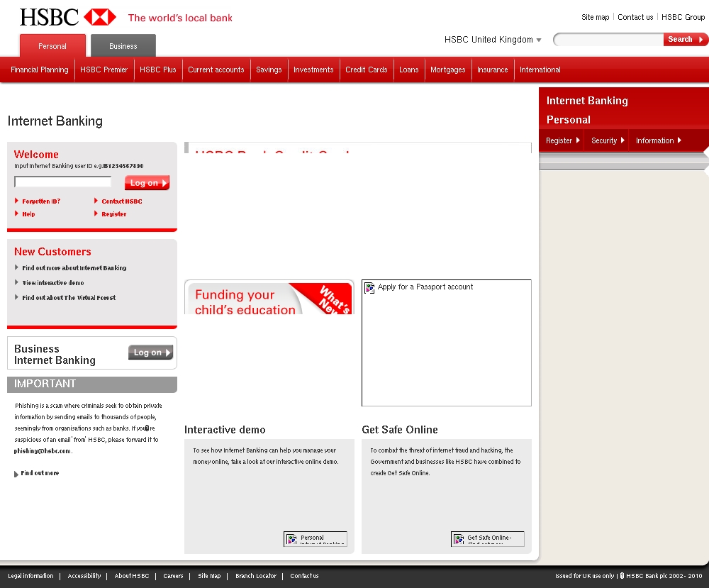Viewport: 709px width, 588px height.
Task: Click the Interactive demo heading
Action: (x=225, y=430)
